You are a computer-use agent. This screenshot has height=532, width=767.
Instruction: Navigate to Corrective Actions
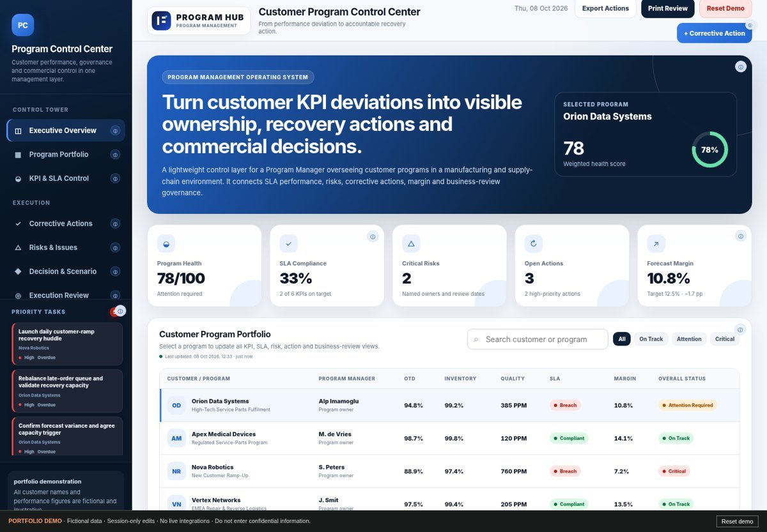pos(66,224)
